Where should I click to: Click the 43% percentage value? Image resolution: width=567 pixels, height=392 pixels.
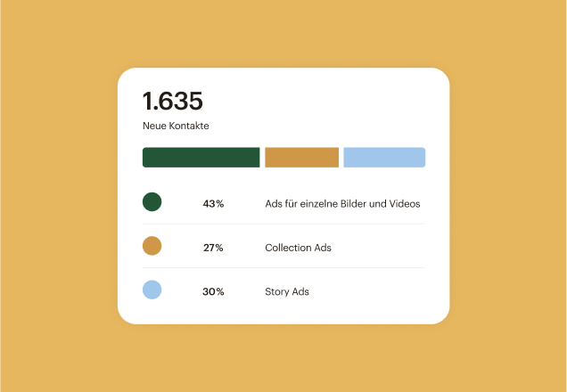(213, 204)
